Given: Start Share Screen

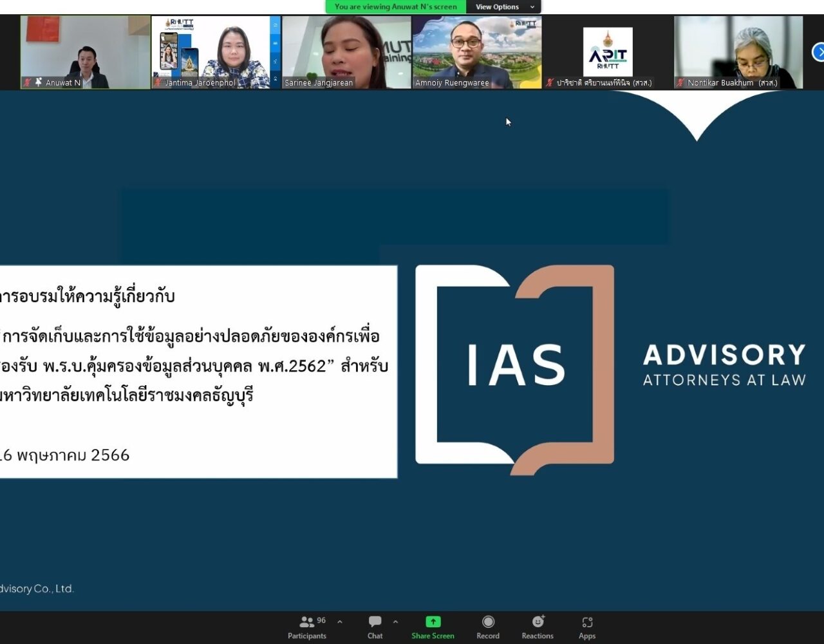Looking at the screenshot, I should coord(433,628).
